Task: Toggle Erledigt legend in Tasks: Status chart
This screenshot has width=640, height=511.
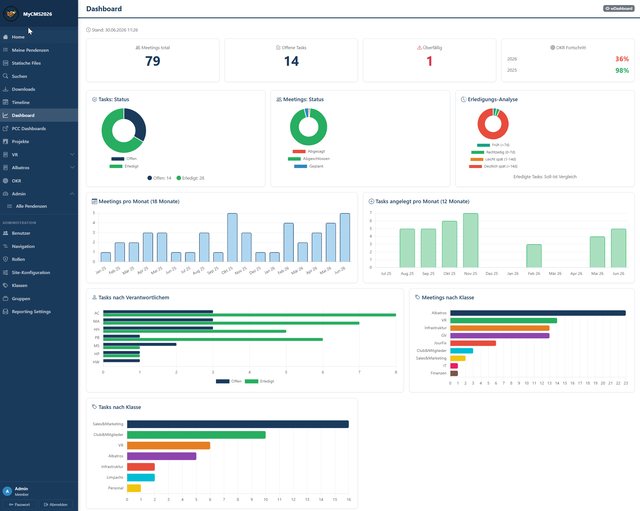Action: click(x=124, y=166)
